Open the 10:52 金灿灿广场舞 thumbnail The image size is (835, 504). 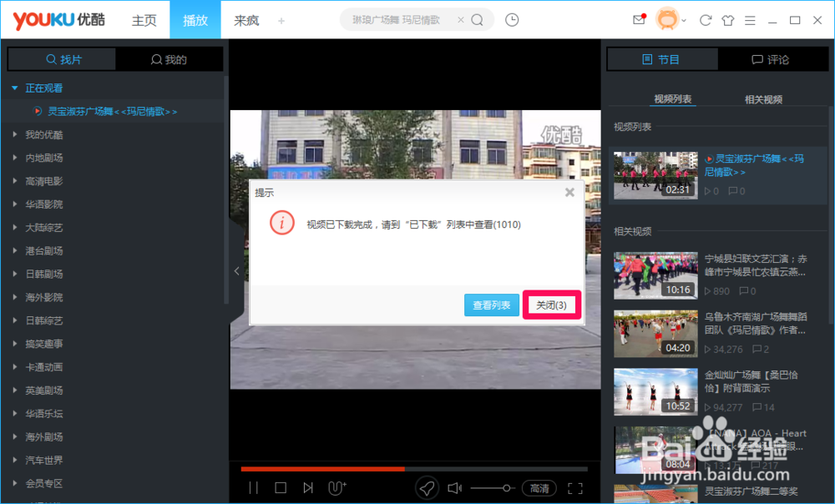(655, 391)
